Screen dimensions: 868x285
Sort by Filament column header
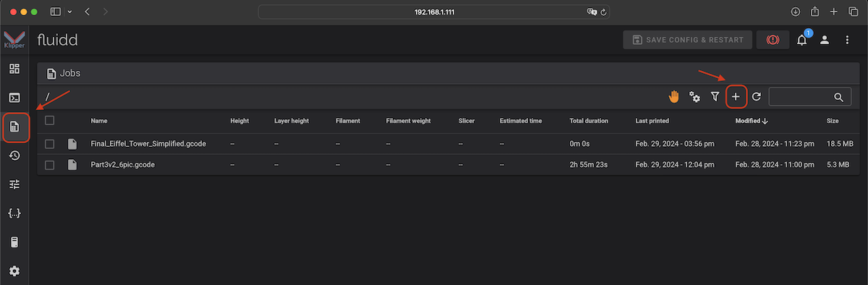pyautogui.click(x=348, y=121)
